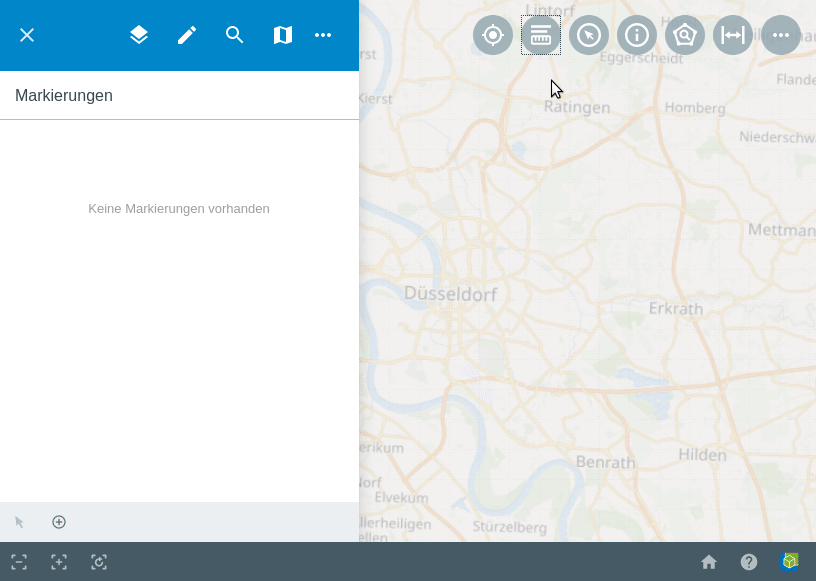Open the layers panel icon
Viewport: 816px width, 581px height.
pyautogui.click(x=139, y=35)
